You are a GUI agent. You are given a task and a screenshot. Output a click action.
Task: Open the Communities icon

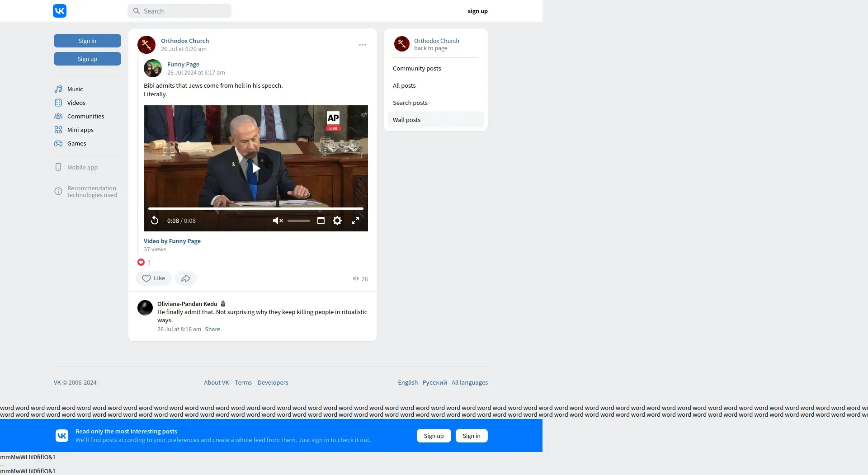click(x=58, y=116)
